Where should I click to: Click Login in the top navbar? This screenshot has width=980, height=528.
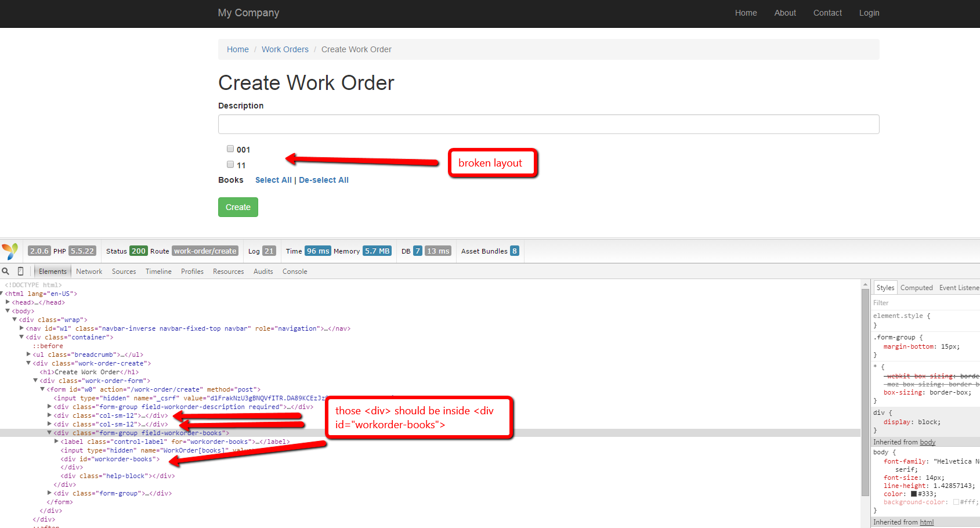[x=869, y=13]
